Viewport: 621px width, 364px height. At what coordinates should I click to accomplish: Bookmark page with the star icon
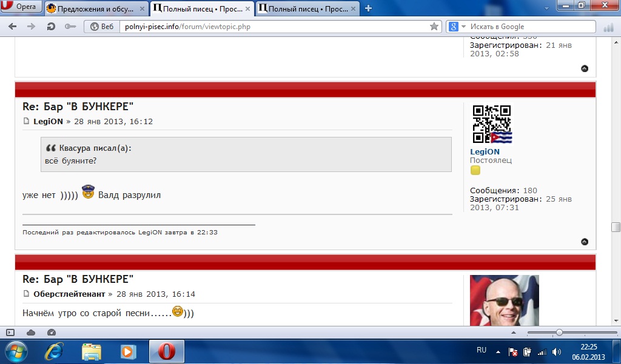pos(434,27)
